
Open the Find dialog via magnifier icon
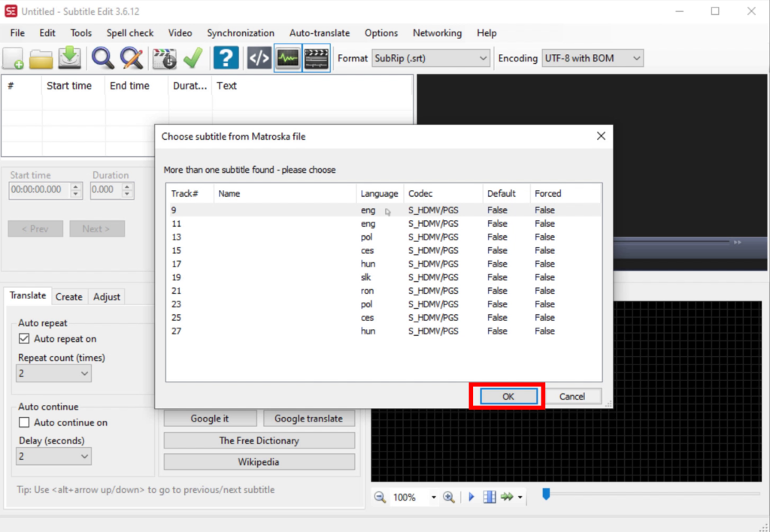[x=102, y=58]
